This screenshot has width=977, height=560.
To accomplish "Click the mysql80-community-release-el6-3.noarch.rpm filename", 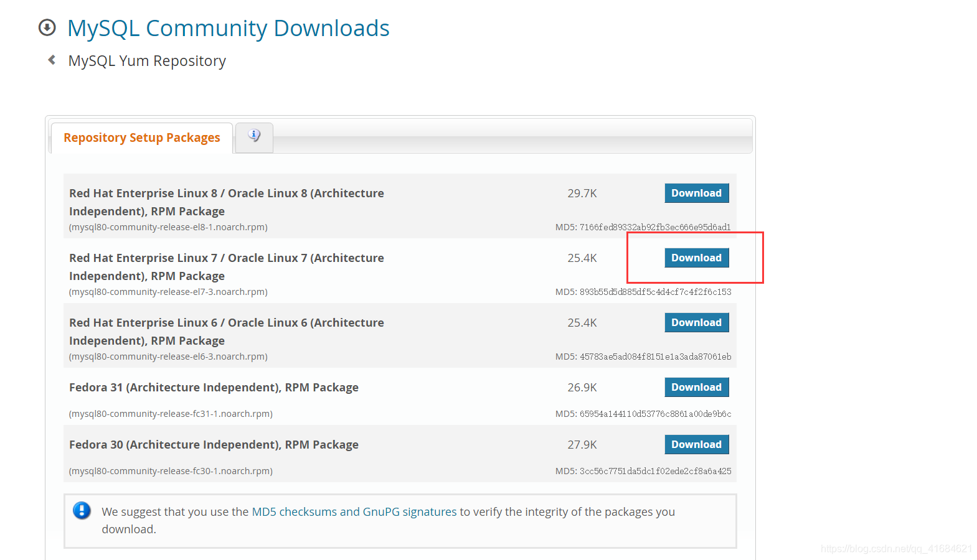I will coord(168,357).
